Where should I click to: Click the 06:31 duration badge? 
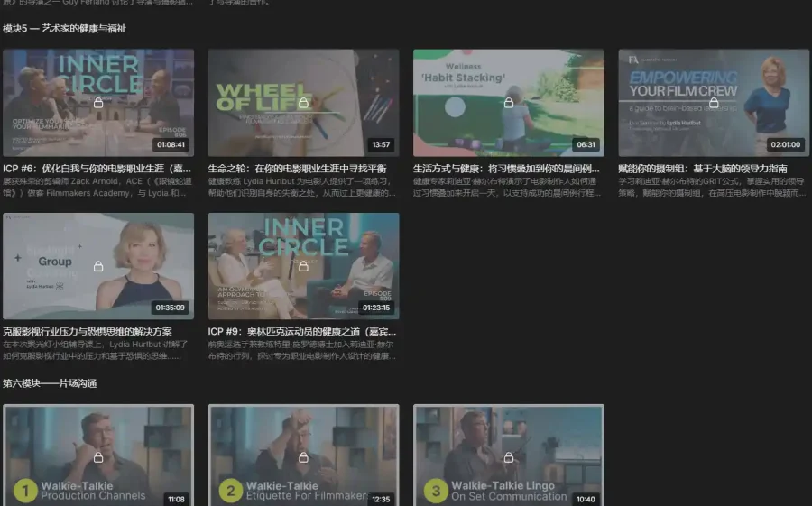pyautogui.click(x=586, y=144)
